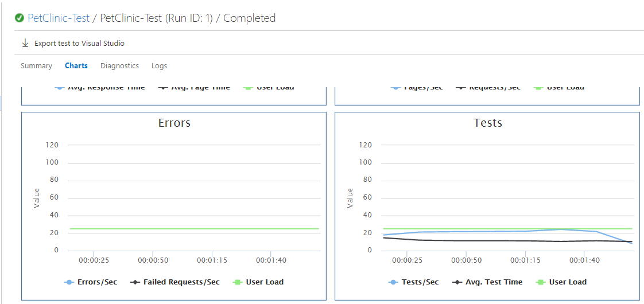Select the Charts tab
The height and width of the screenshot is (304, 644).
[76, 66]
